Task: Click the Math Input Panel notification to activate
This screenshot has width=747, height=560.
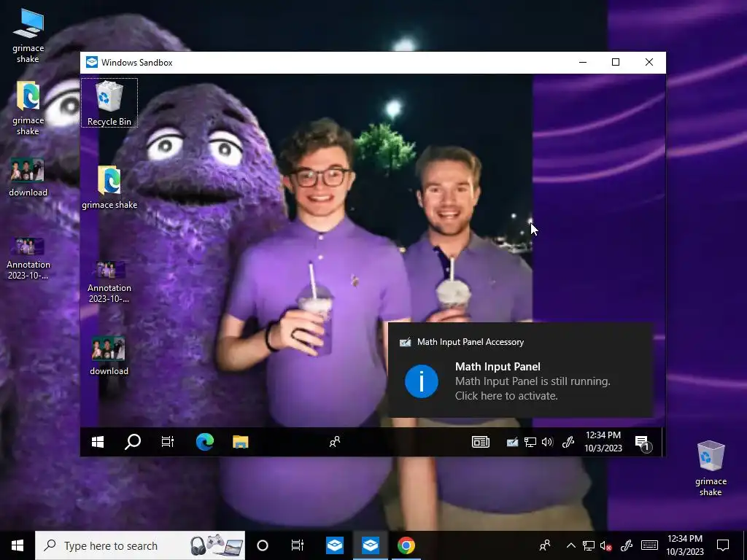Action: [520, 370]
